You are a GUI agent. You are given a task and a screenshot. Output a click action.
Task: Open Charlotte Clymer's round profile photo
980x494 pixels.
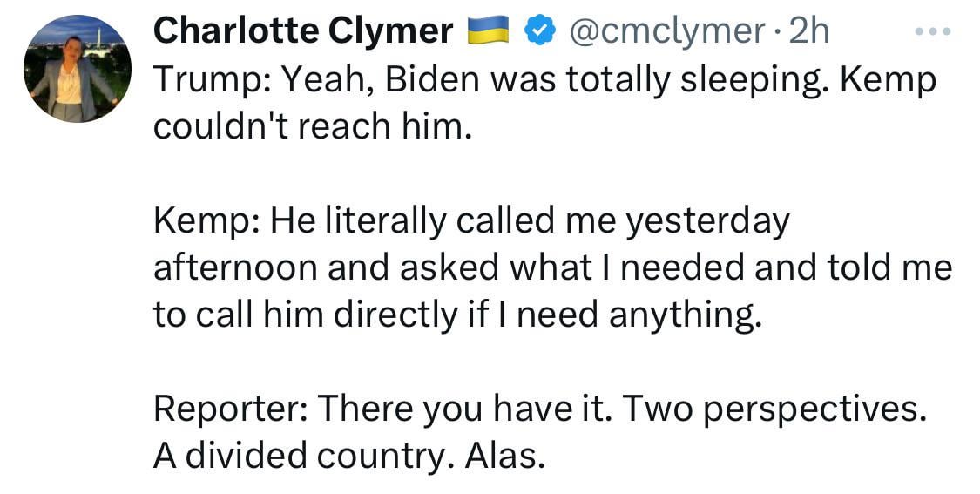[x=78, y=69]
